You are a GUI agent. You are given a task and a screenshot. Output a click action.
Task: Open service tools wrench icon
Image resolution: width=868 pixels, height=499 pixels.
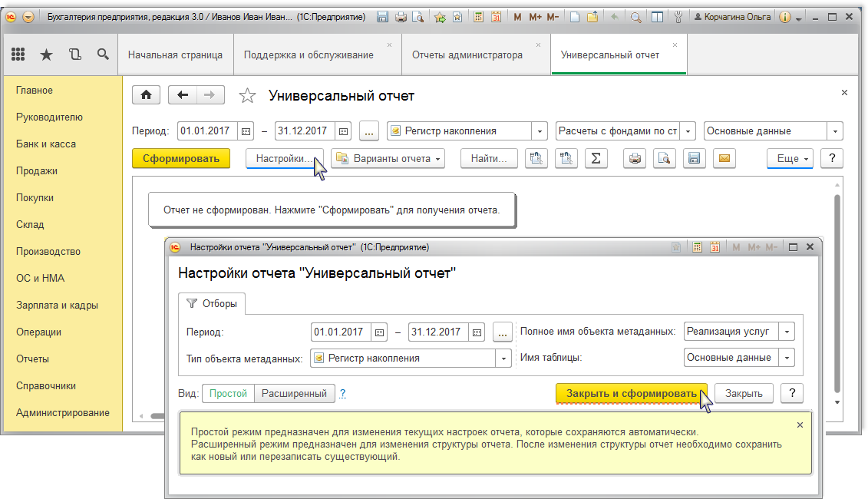[678, 17]
